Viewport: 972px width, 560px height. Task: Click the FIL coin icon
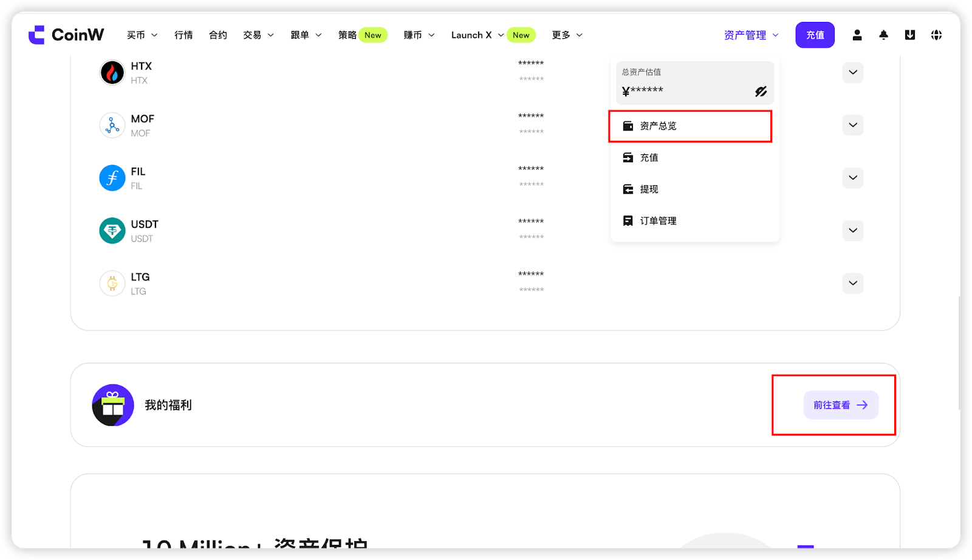[x=112, y=178]
